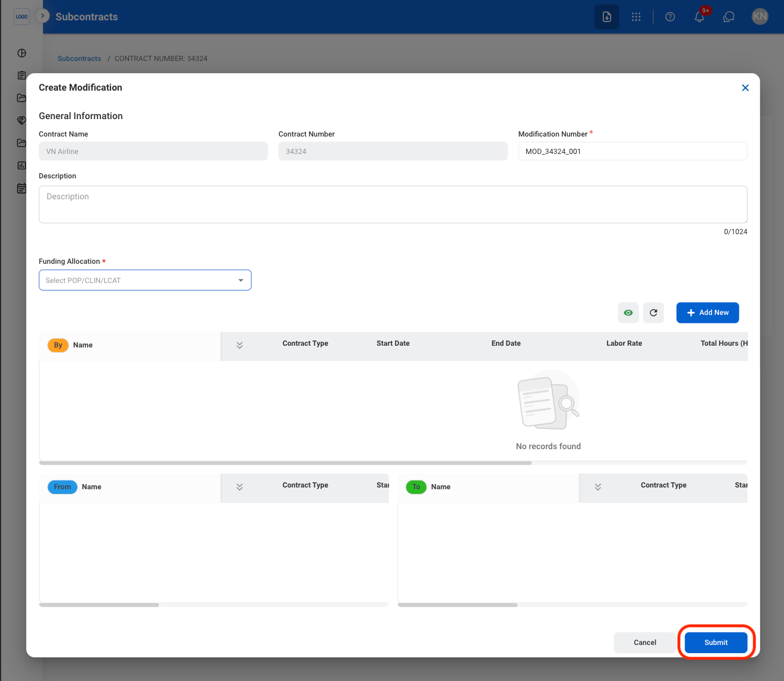Close the Create Modification dialog
784x681 pixels.
click(745, 88)
